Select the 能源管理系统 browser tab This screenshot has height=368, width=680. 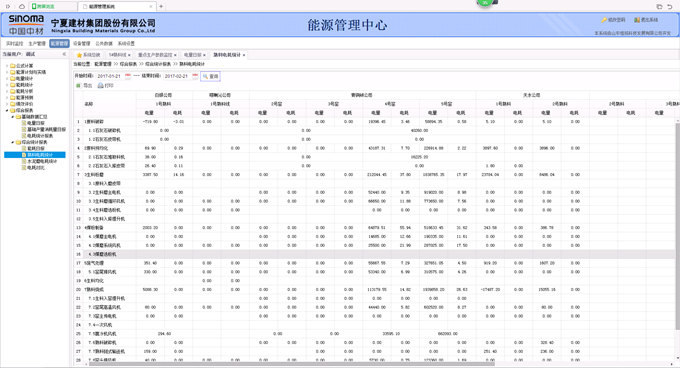(x=117, y=7)
